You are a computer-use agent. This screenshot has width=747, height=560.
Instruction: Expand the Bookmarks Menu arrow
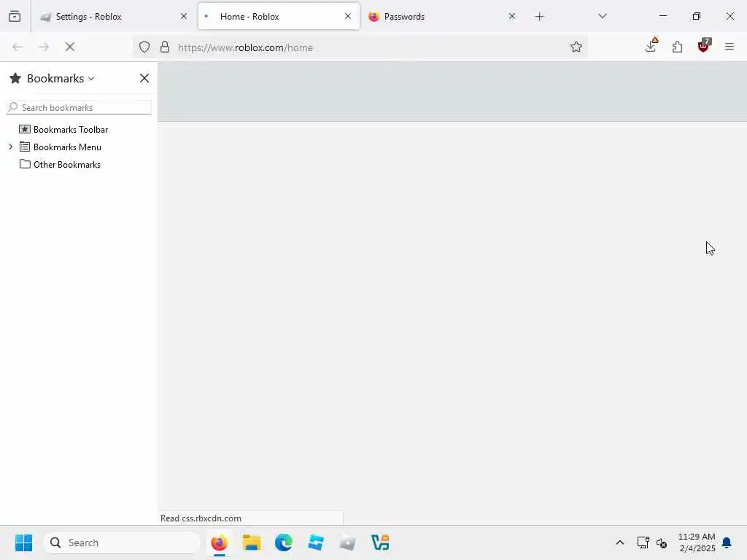click(11, 147)
